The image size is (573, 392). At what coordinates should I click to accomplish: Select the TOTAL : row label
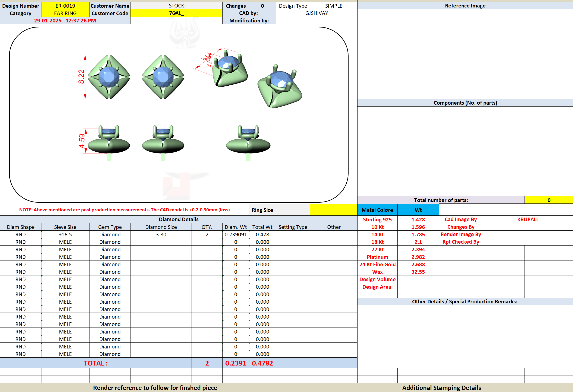(x=96, y=363)
